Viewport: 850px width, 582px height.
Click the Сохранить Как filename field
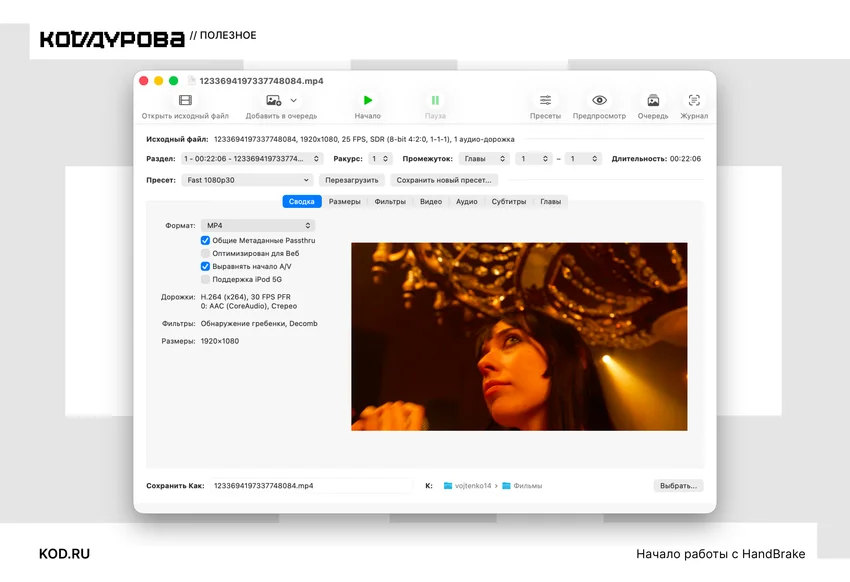pos(311,486)
